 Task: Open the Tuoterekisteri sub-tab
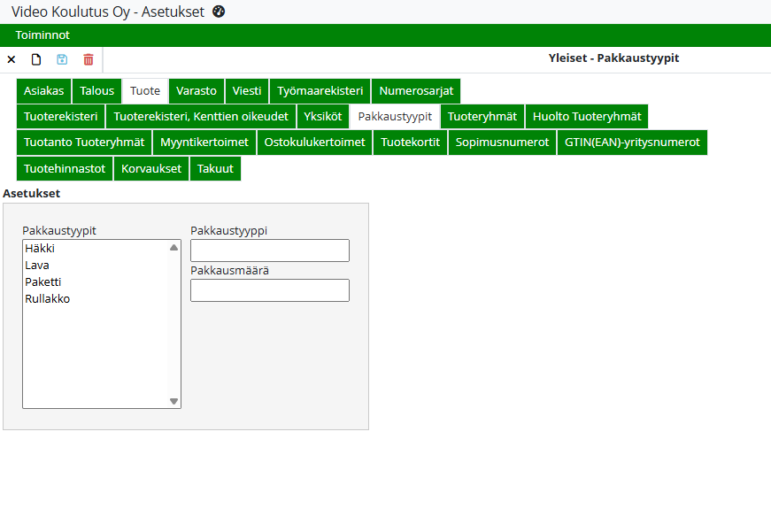(61, 117)
